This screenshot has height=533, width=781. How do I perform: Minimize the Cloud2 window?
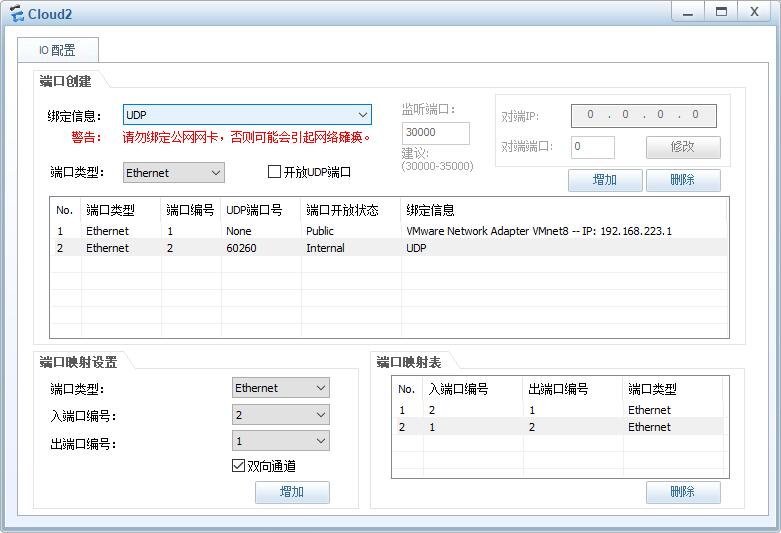[x=686, y=11]
